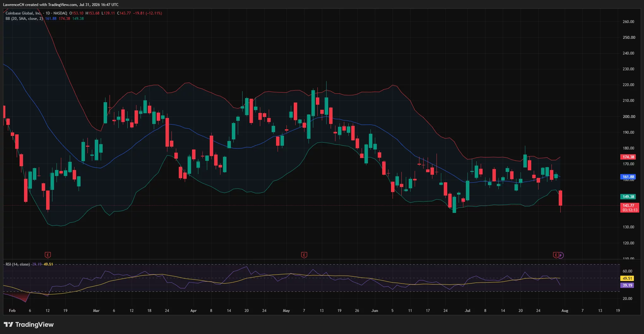Click the purple lightning bolt event icon
Image resolution: width=644 pixels, height=334 pixels.
pos(561,255)
